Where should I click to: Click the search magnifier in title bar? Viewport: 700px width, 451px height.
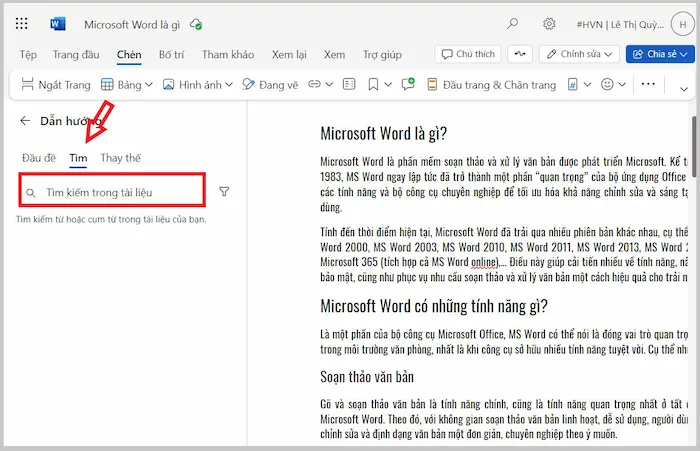click(513, 24)
